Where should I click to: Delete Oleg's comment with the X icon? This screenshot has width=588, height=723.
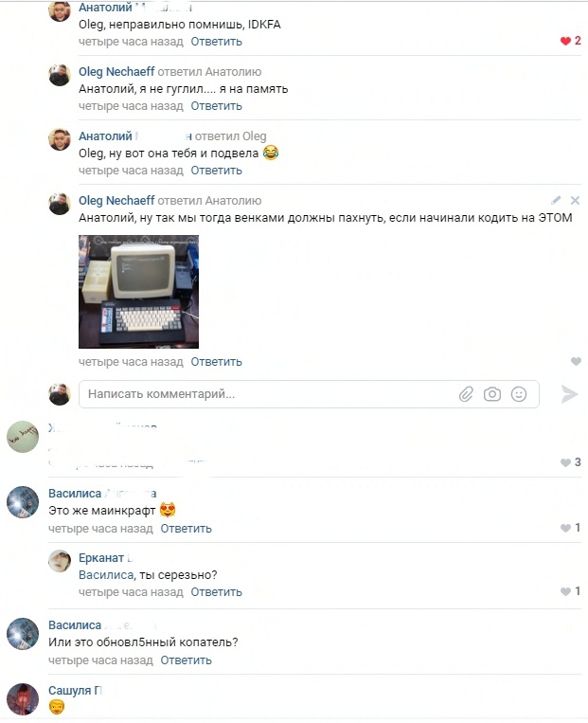[x=575, y=200]
